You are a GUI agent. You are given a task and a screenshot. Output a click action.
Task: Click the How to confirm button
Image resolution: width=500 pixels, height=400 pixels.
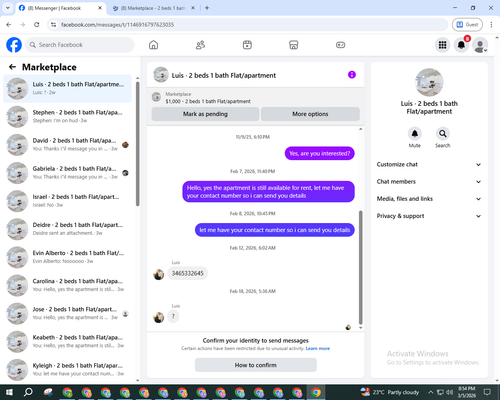coord(256,365)
